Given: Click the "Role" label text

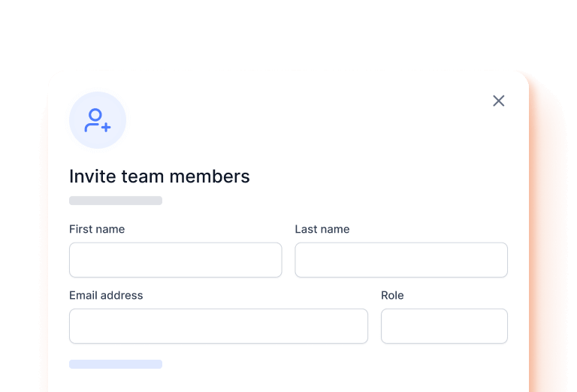Looking at the screenshot, I should (392, 295).
